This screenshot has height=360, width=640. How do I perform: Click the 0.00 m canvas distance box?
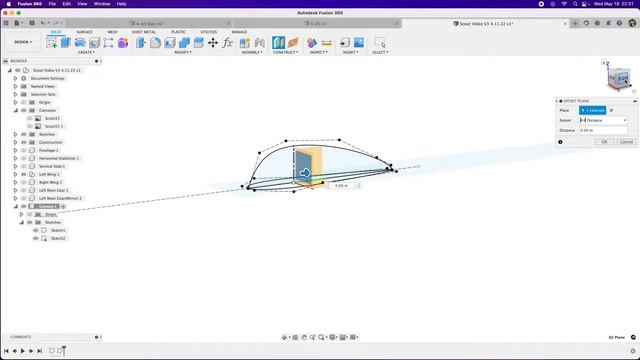coord(342,186)
